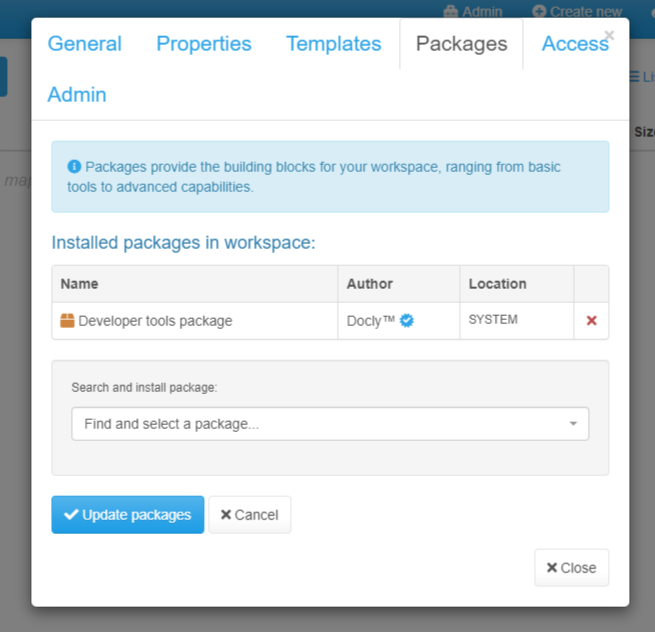
Task: Click the orange package icon beside Developer tools
Action: click(x=68, y=321)
